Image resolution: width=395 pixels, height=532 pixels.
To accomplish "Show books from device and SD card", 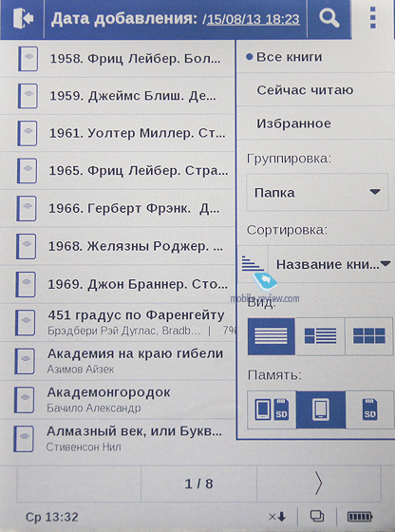I will tap(272, 409).
